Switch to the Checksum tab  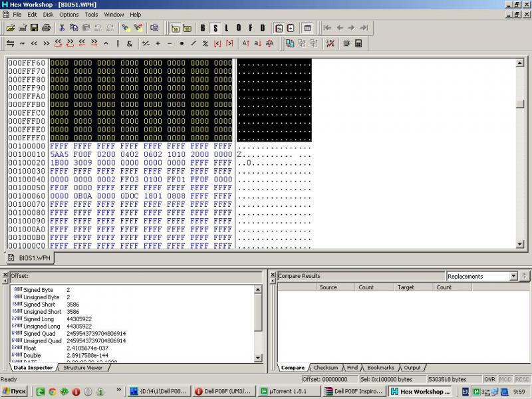coord(325,368)
